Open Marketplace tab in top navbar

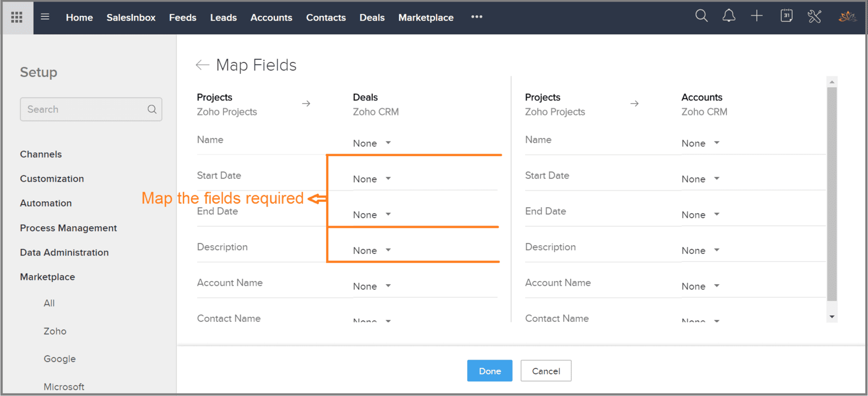click(x=426, y=17)
